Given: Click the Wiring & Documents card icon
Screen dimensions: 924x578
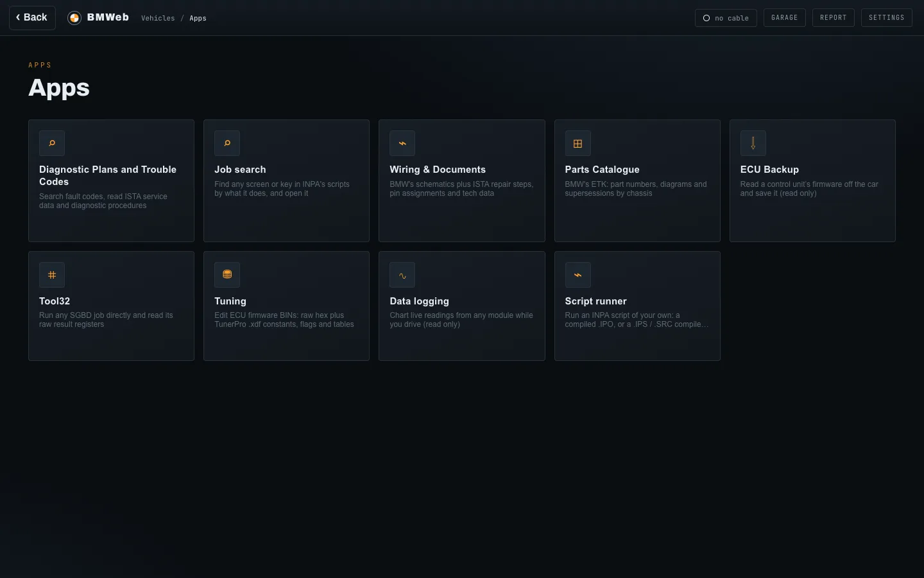Looking at the screenshot, I should pyautogui.click(x=402, y=143).
